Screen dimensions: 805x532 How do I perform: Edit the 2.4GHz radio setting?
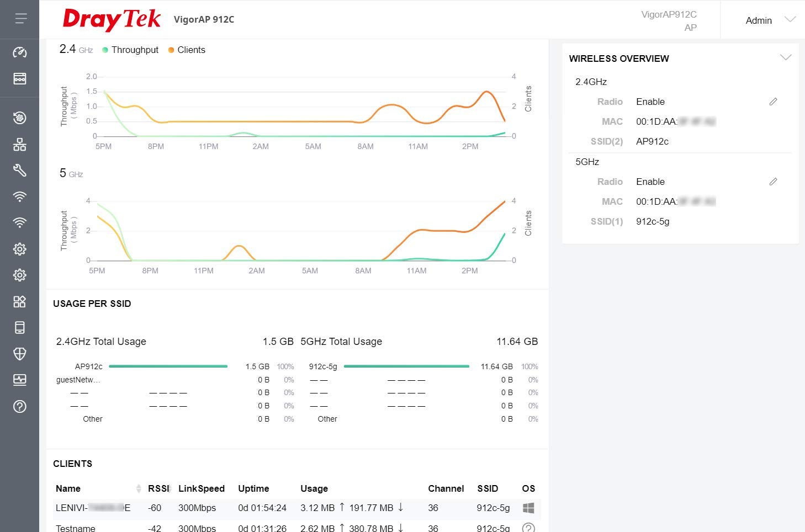pos(773,102)
